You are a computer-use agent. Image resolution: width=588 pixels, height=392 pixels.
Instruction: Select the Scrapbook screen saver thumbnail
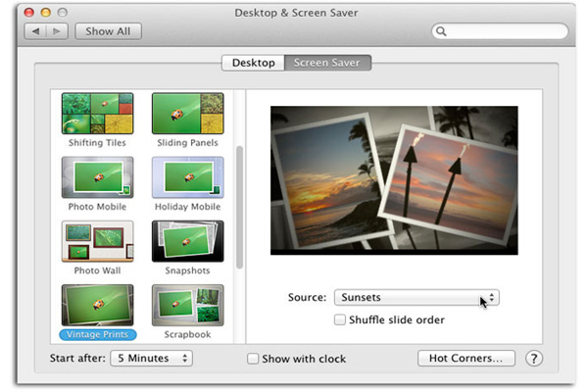[x=187, y=305]
